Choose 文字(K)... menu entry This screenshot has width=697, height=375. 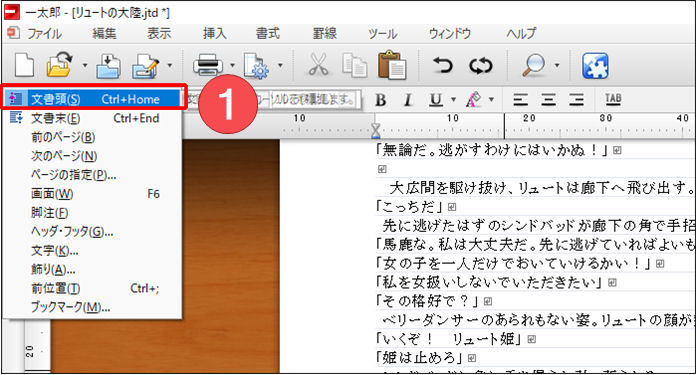pos(93,250)
